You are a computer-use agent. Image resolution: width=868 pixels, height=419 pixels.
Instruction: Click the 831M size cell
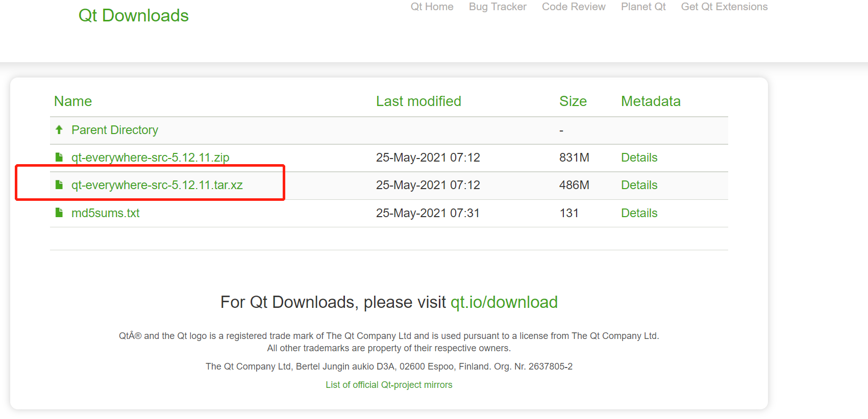[x=574, y=158]
